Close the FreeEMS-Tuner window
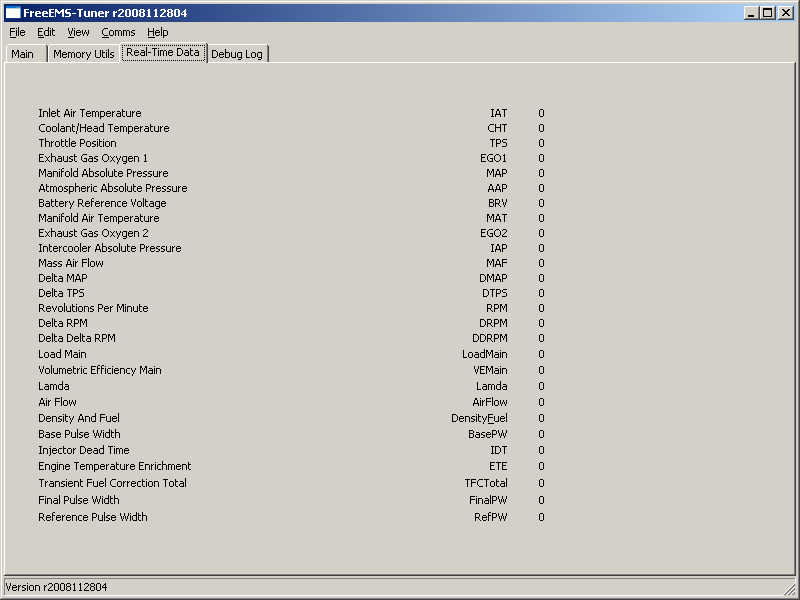This screenshot has width=800, height=600. (x=785, y=13)
